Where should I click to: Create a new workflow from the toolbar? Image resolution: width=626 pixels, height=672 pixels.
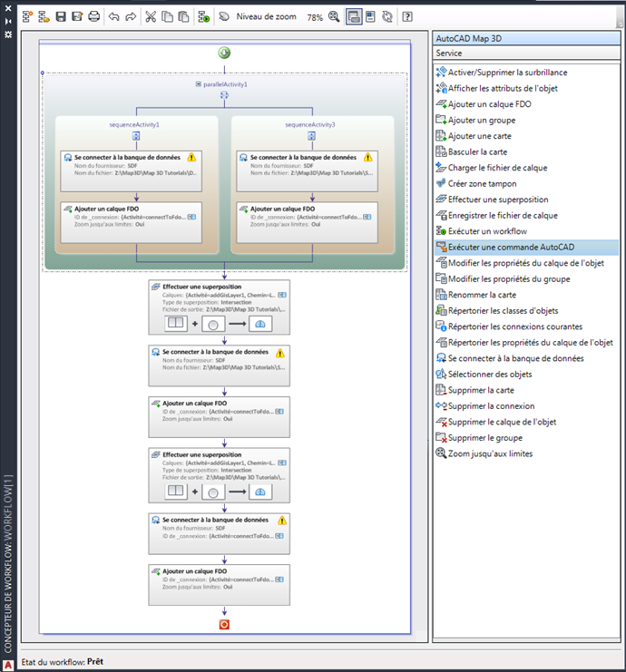pos(27,16)
